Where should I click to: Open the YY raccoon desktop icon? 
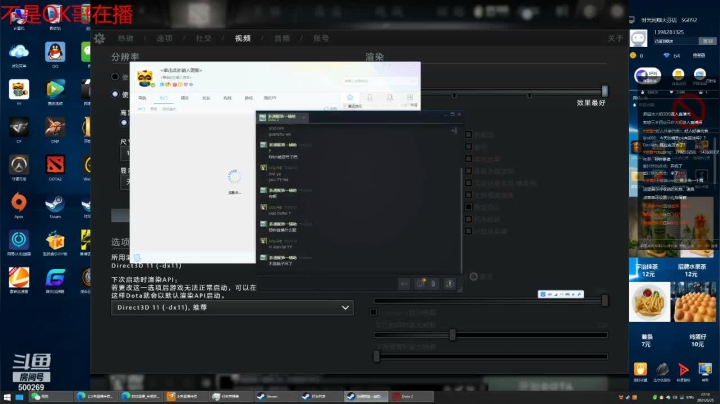[19, 89]
